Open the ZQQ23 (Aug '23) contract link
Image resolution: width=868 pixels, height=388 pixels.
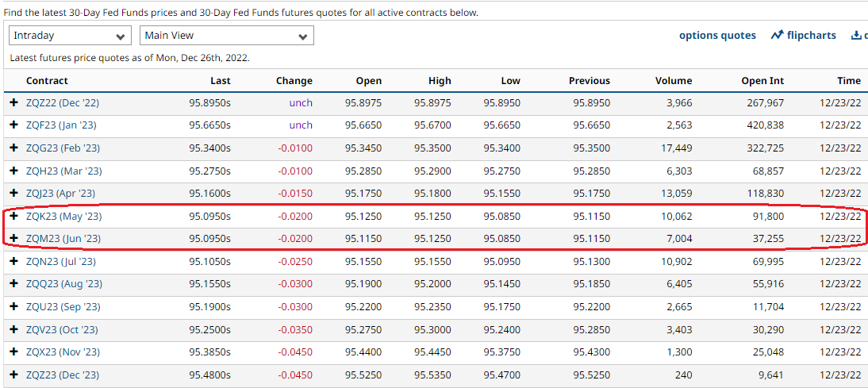click(63, 284)
